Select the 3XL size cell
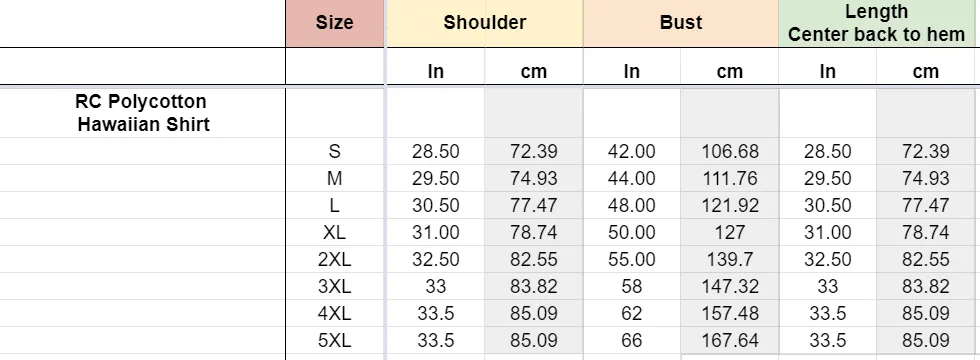 [334, 286]
